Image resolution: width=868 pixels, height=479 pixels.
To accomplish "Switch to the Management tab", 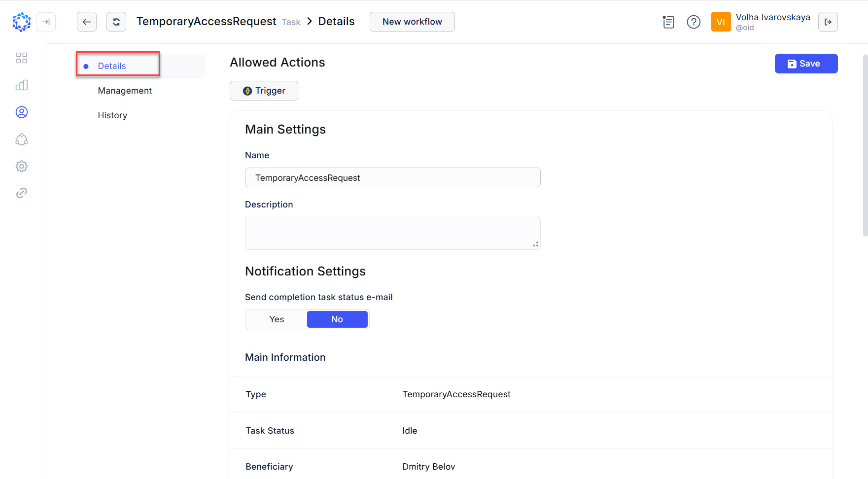I will point(125,91).
